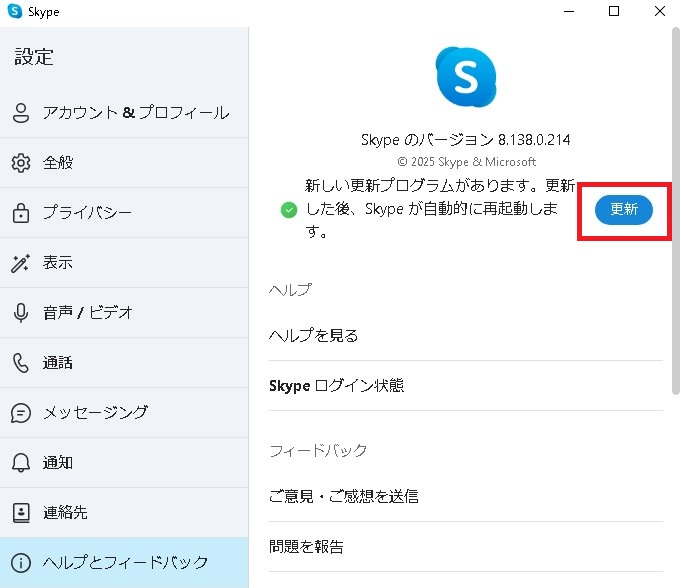Click the Notifications bell icon
681x588 pixels.
[x=21, y=463]
